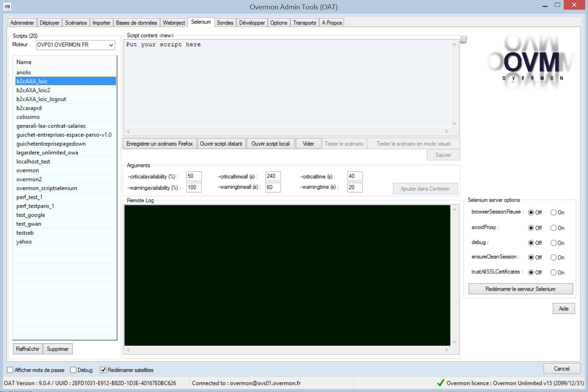Click Ouvrir script local button
This screenshot has width=588, height=392.
coord(271,144)
